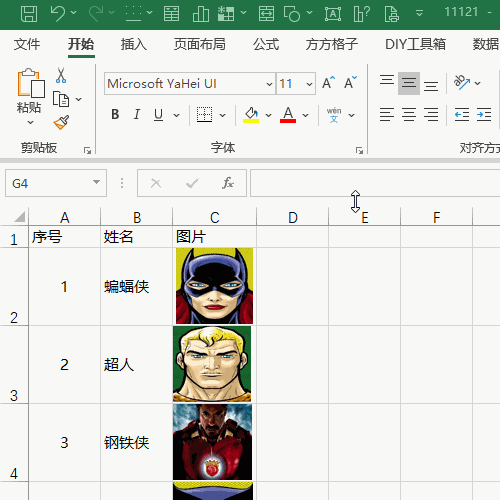The height and width of the screenshot is (500, 500).
Task: Select column C header
Action: [215, 217]
